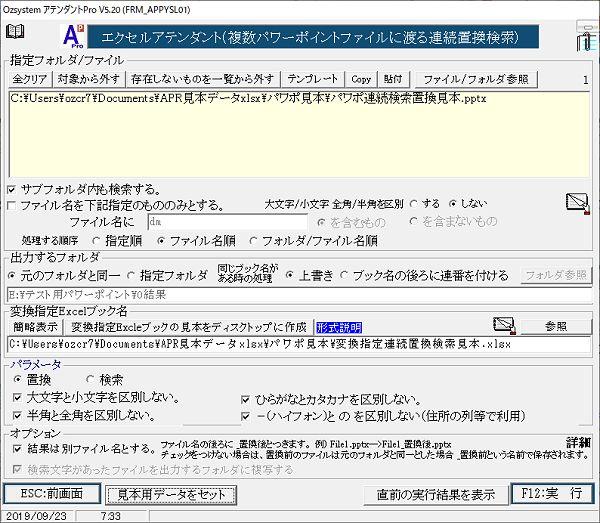Click the 2019/09/23 date in status bar

click(x=37, y=516)
